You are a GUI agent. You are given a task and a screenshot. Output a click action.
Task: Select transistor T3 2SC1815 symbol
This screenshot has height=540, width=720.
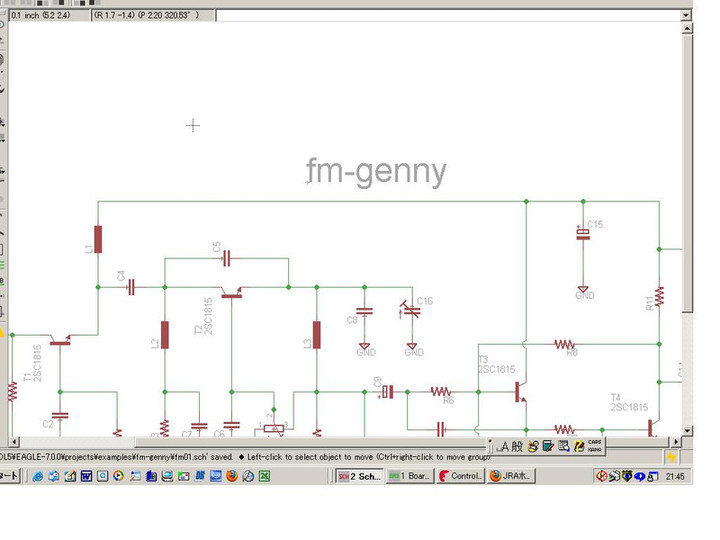(519, 392)
